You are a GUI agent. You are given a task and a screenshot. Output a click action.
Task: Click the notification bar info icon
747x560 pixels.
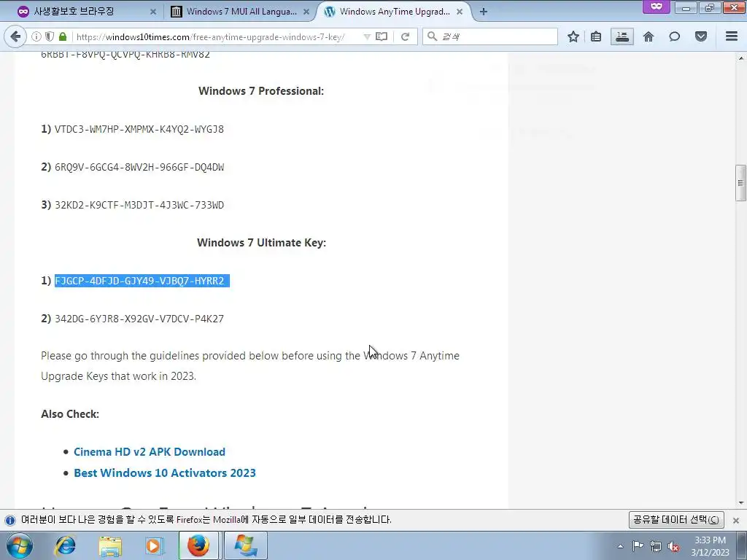pyautogui.click(x=10, y=520)
